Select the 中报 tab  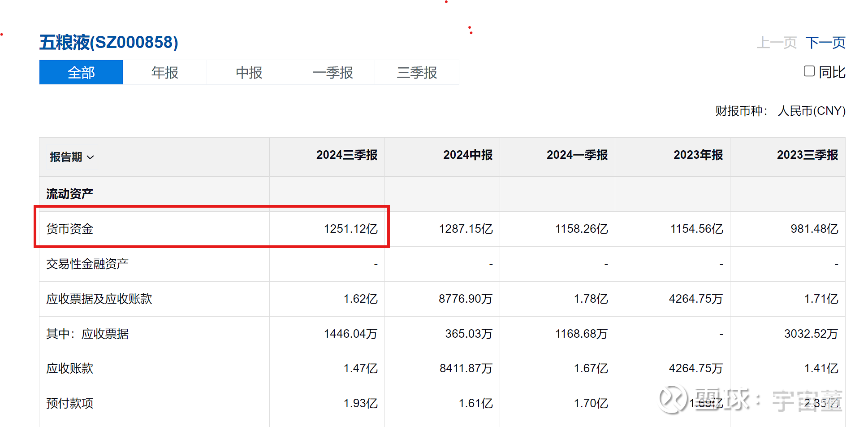[x=249, y=72]
